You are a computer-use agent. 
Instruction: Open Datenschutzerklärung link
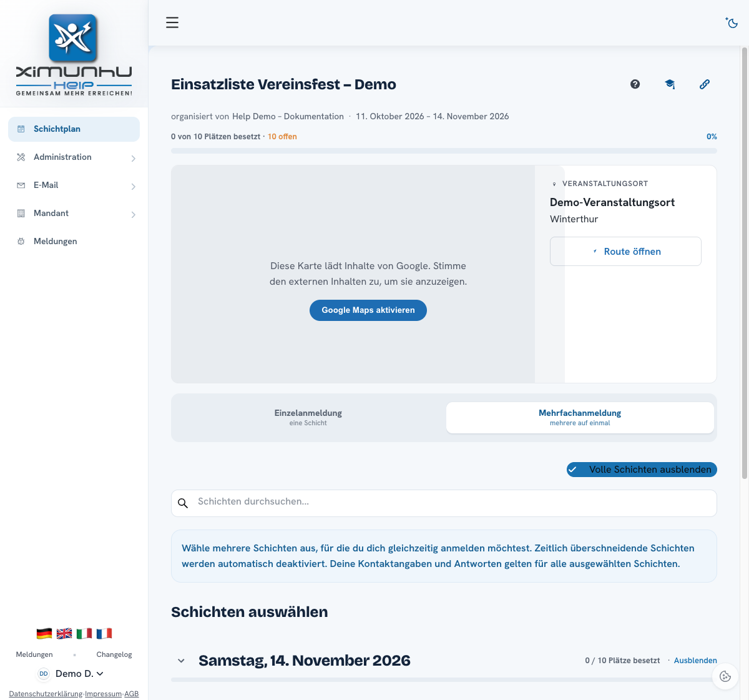(x=46, y=694)
